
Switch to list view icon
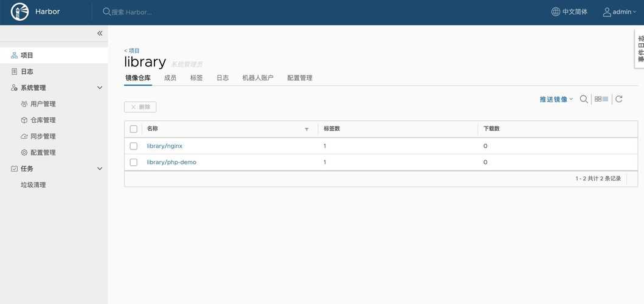click(x=606, y=99)
